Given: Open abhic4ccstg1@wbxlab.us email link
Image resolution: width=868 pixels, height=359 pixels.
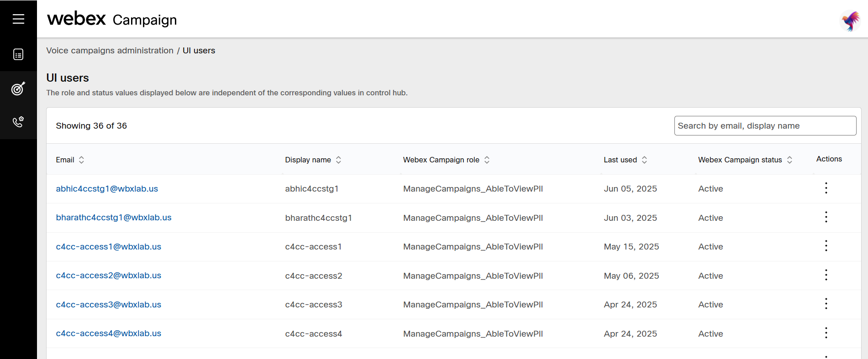Looking at the screenshot, I should pyautogui.click(x=107, y=189).
